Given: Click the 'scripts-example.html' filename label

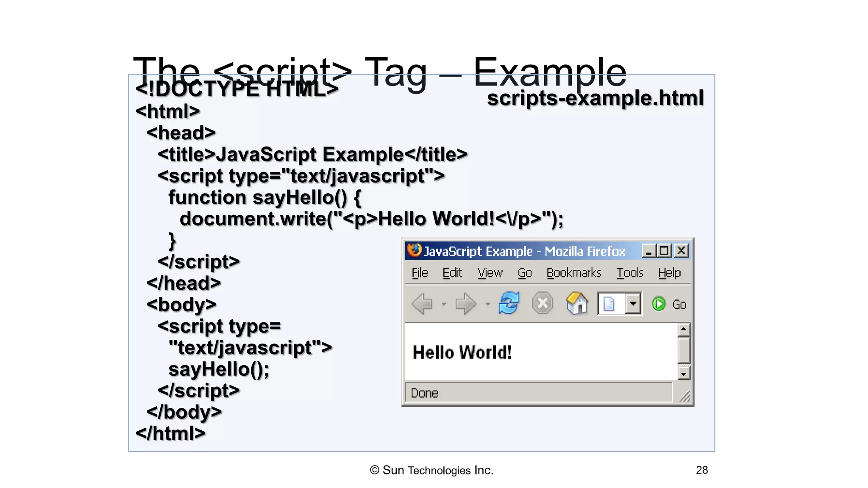Looking at the screenshot, I should pos(595,99).
